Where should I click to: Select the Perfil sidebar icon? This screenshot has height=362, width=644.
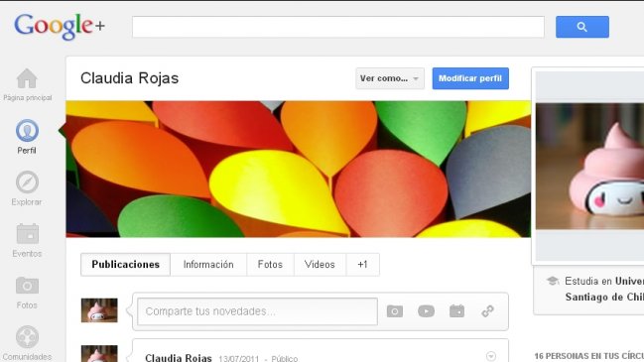(x=27, y=131)
